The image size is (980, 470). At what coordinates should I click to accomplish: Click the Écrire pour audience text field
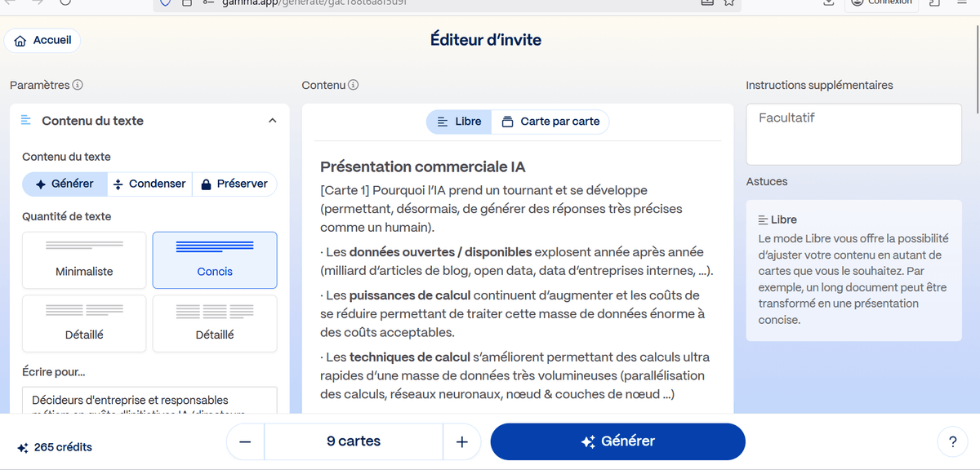pos(149,401)
